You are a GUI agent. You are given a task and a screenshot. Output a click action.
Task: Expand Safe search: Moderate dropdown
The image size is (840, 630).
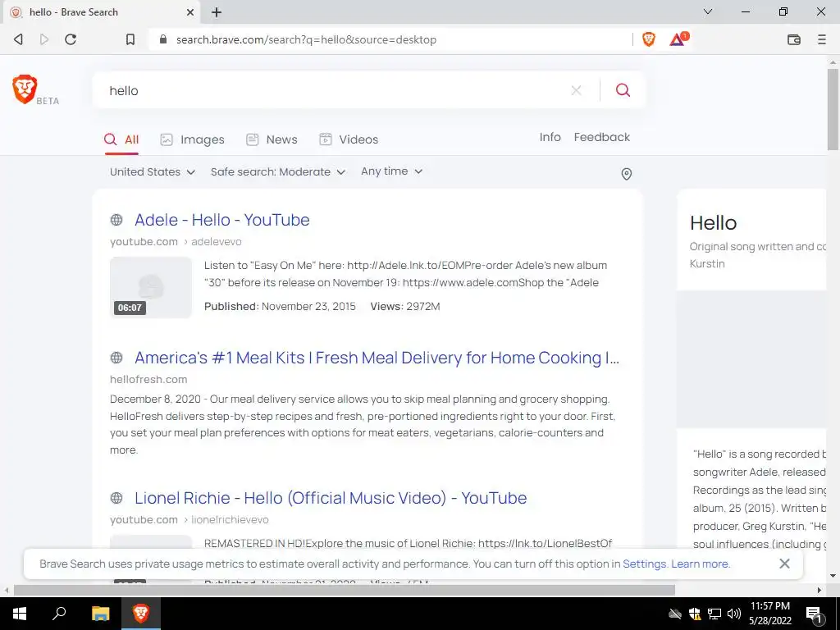click(277, 172)
